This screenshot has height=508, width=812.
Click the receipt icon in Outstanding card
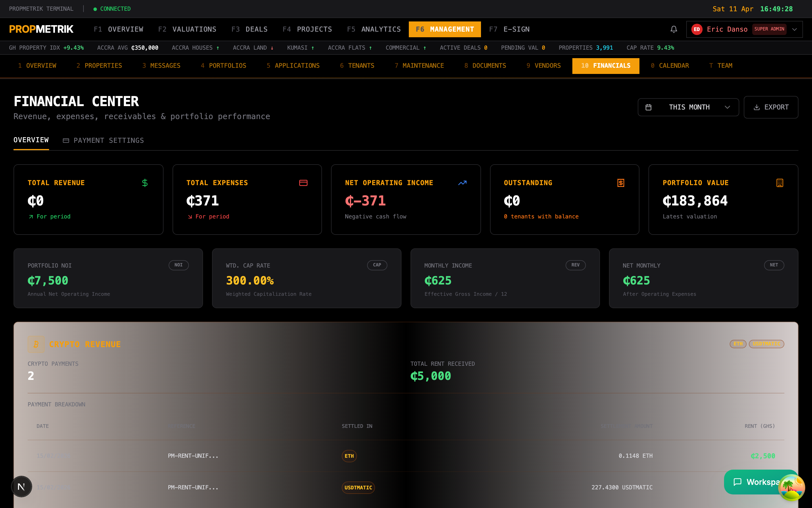coord(621,183)
